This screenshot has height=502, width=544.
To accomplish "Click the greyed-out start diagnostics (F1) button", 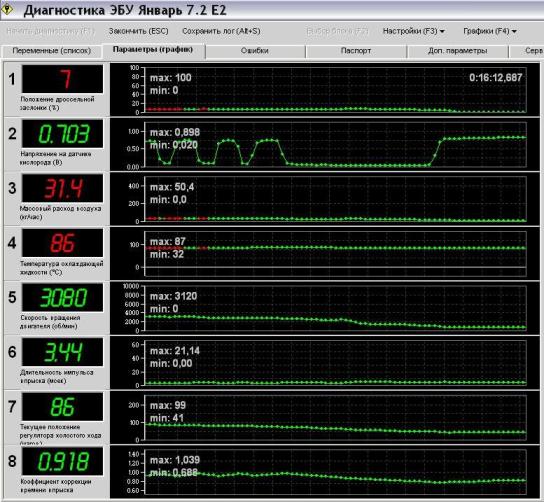I will pyautogui.click(x=50, y=31).
